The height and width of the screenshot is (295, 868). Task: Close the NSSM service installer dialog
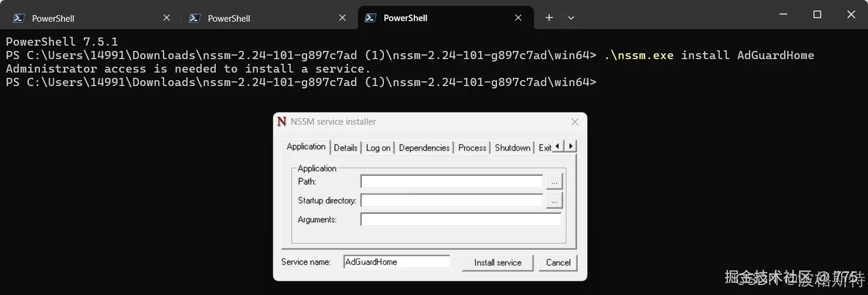coord(575,122)
